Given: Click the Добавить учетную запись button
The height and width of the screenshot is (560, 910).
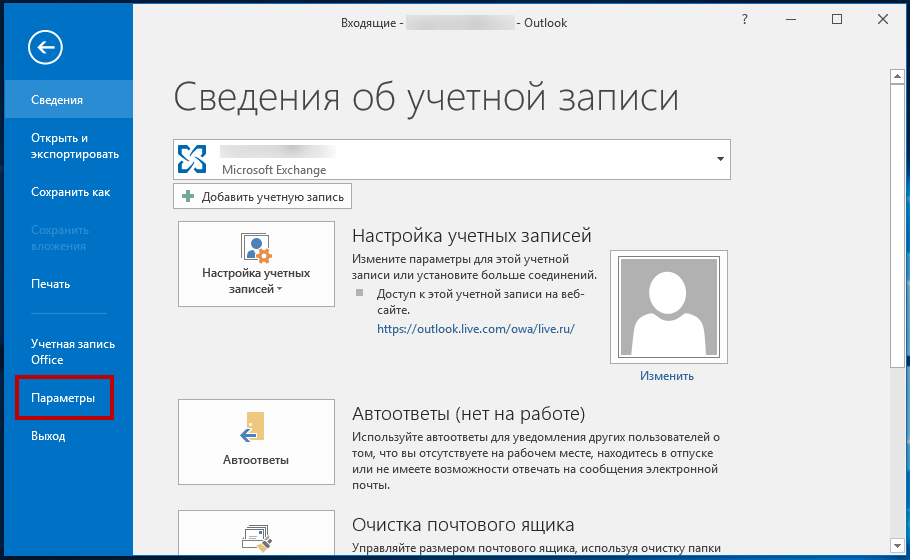Looking at the screenshot, I should coord(262,196).
